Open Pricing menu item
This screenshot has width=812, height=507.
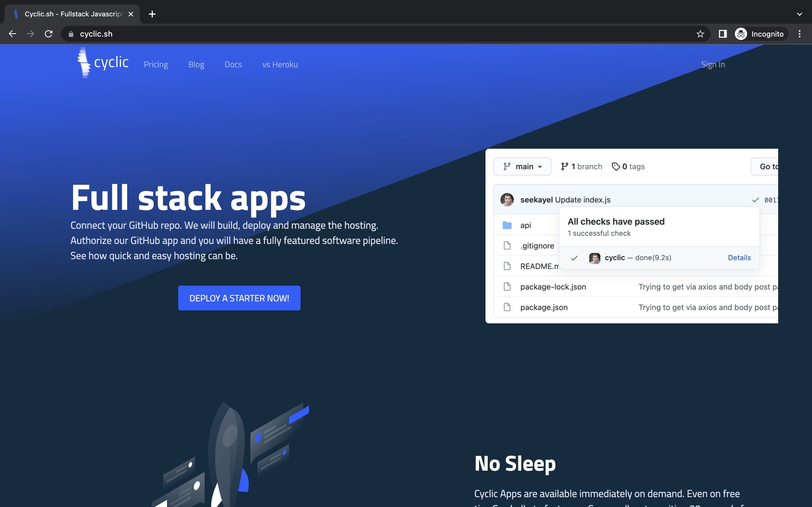coord(156,64)
